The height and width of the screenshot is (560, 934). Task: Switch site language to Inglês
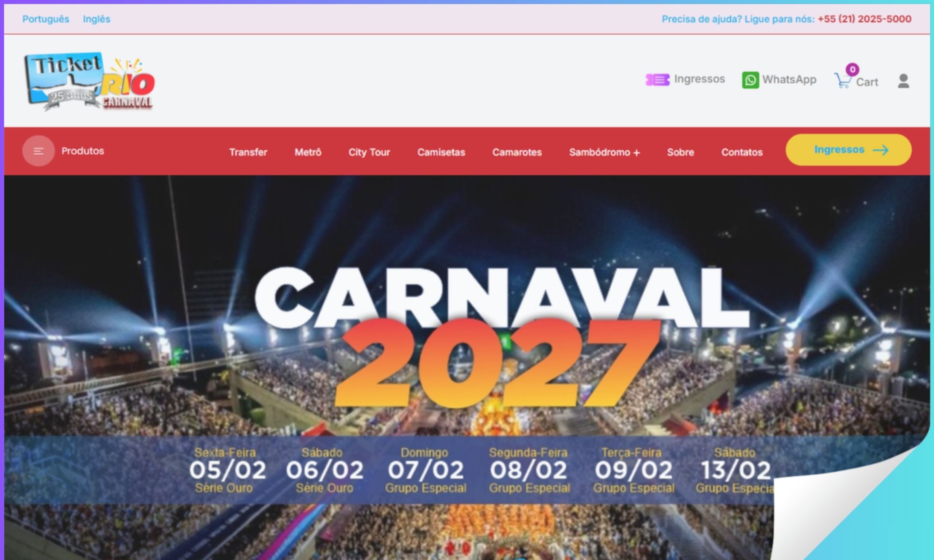97,19
